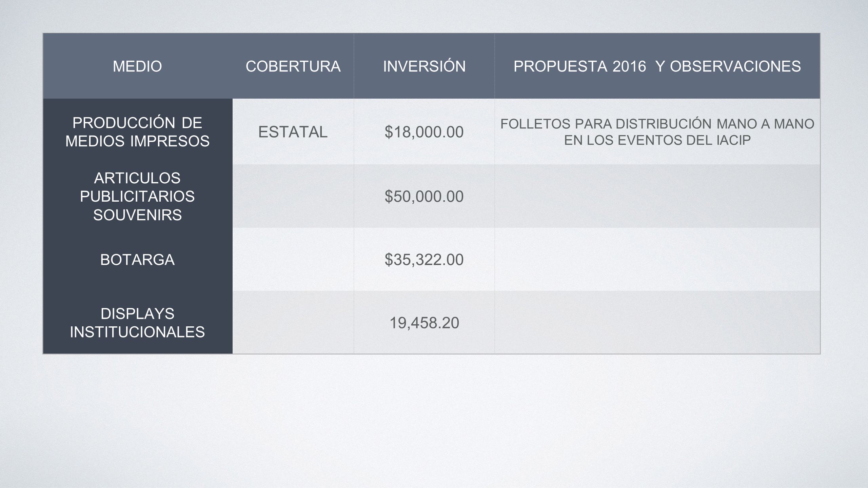
Task: Select empty observations cell in DISPLAYS row
Action: point(657,322)
